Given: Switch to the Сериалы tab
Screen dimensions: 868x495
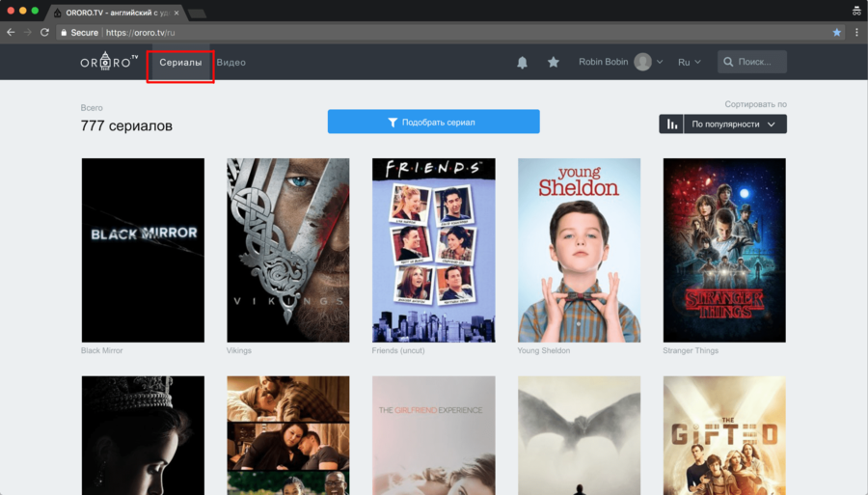Looking at the screenshot, I should coord(180,63).
